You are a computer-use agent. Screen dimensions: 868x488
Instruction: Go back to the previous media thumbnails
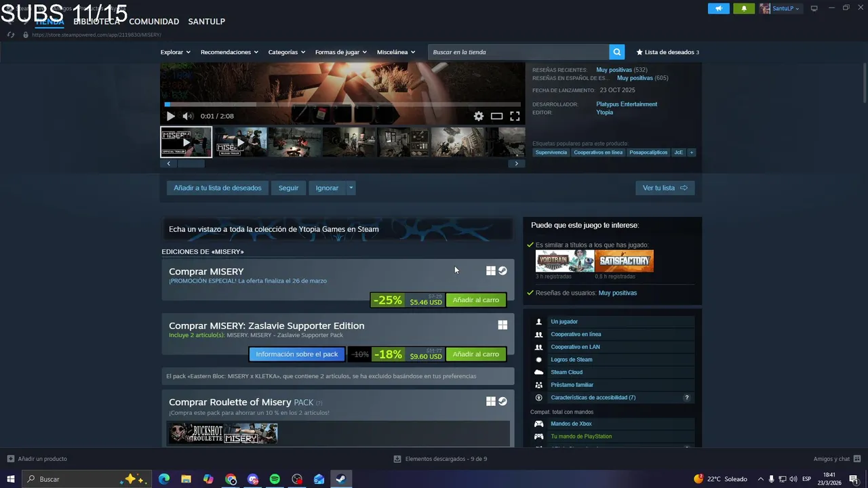click(x=169, y=163)
